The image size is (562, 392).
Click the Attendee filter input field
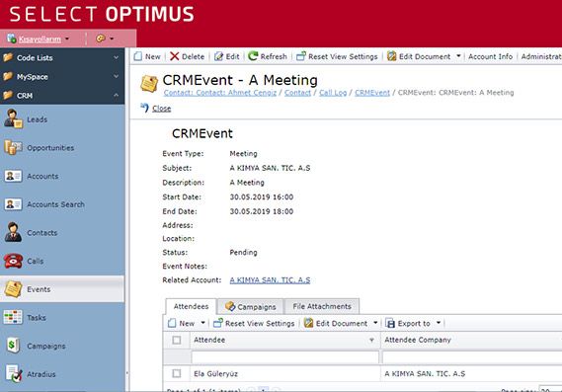click(x=284, y=357)
